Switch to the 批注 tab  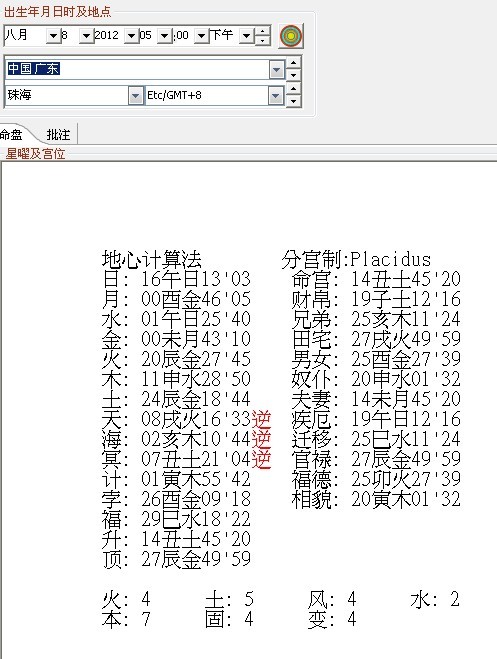click(x=58, y=135)
